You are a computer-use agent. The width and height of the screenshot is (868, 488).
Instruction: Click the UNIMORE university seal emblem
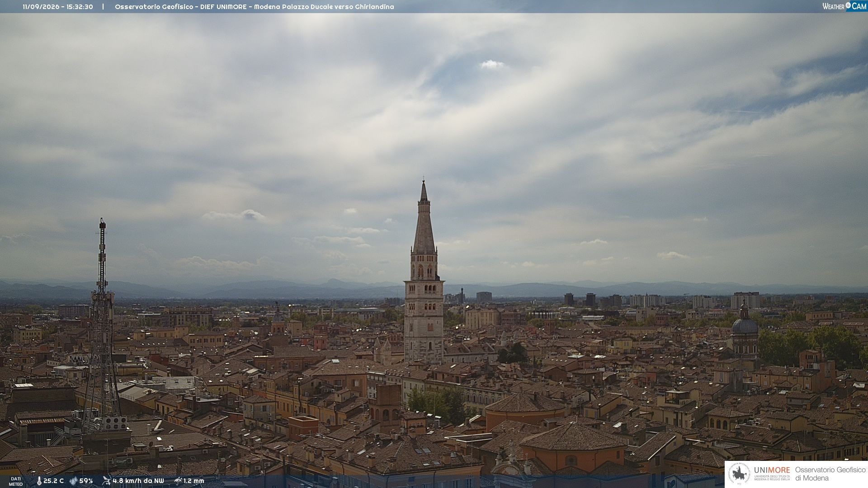tap(740, 474)
